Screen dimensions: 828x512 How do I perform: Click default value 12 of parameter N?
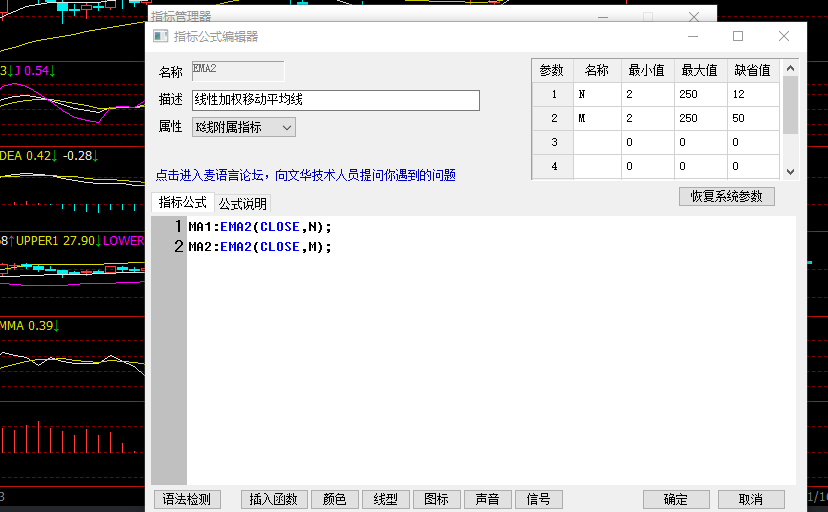[x=753, y=94]
